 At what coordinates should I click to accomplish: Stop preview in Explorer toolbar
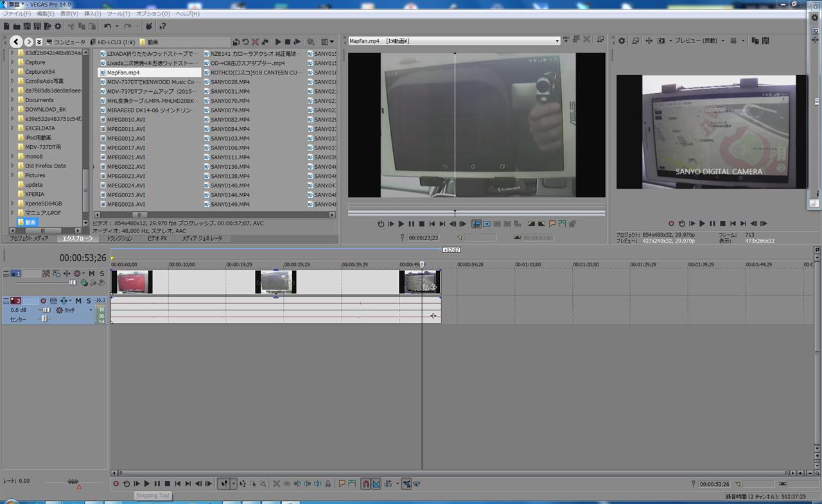pyautogui.click(x=288, y=42)
